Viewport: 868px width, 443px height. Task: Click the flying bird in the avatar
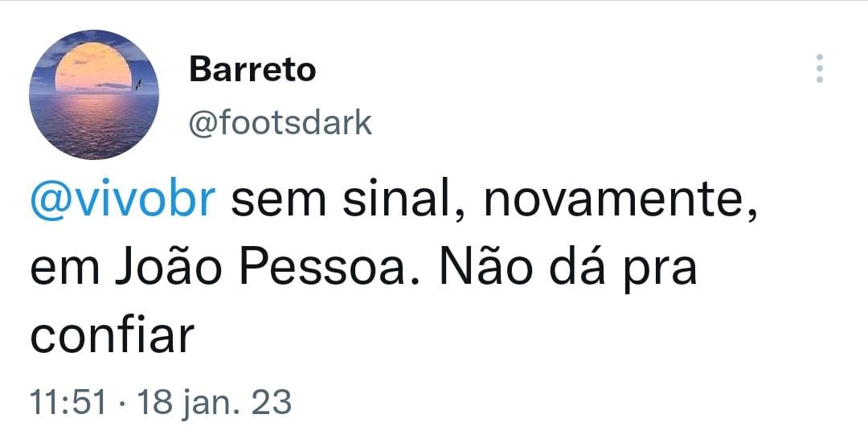point(138,84)
